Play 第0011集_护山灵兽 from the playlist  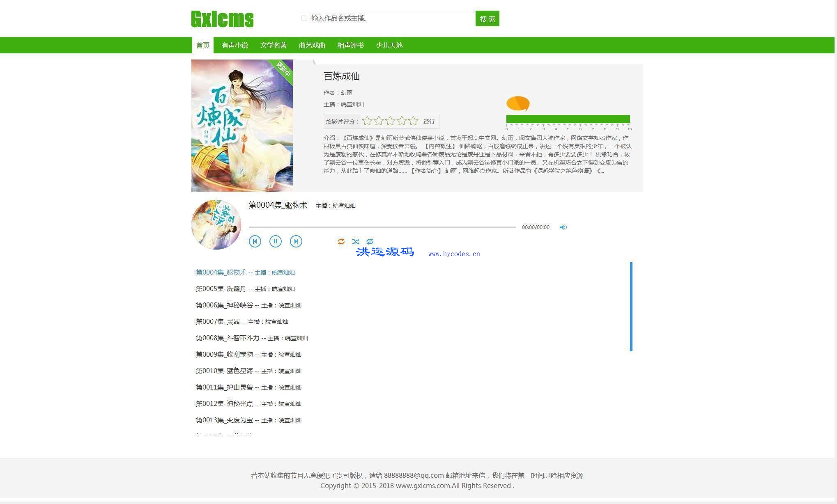pyautogui.click(x=248, y=387)
